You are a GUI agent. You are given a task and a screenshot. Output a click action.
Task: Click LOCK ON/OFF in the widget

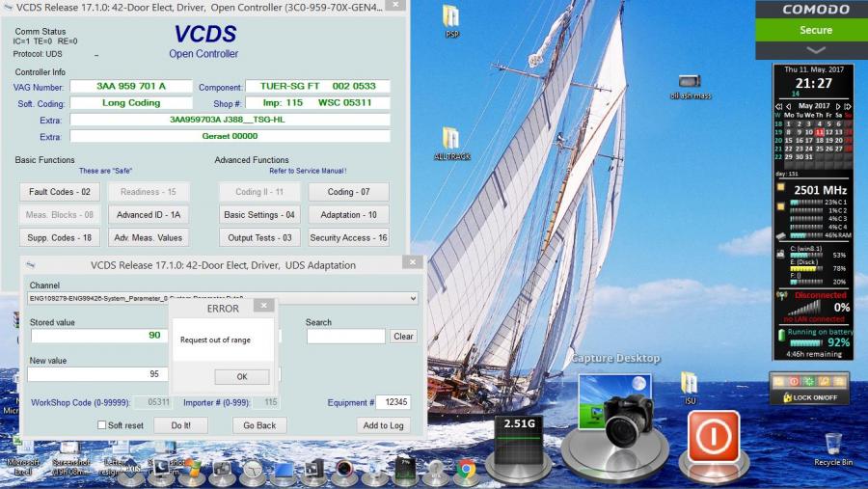(x=810, y=397)
